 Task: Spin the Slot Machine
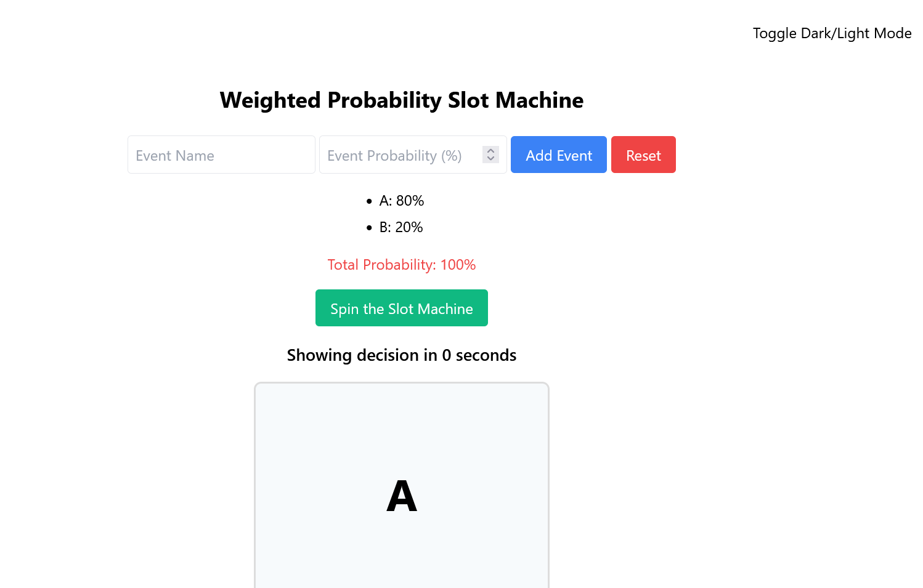[x=402, y=308]
